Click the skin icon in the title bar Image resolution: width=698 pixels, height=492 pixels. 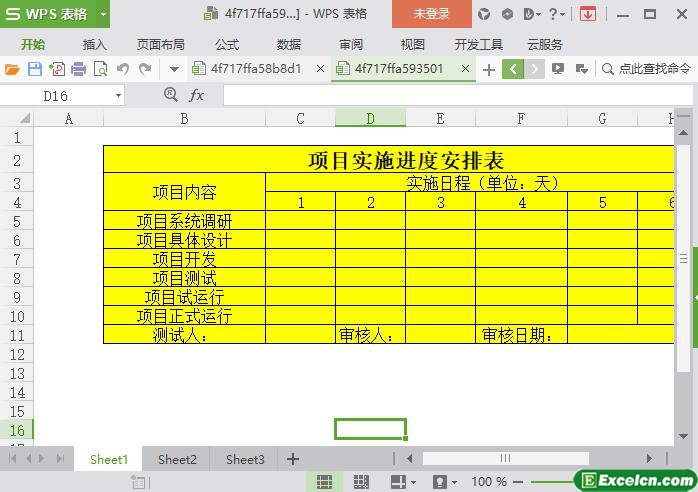click(x=484, y=14)
